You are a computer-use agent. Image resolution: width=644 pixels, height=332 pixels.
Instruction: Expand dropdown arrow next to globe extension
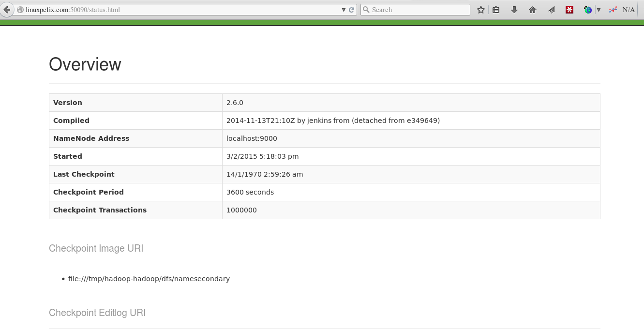click(x=599, y=10)
